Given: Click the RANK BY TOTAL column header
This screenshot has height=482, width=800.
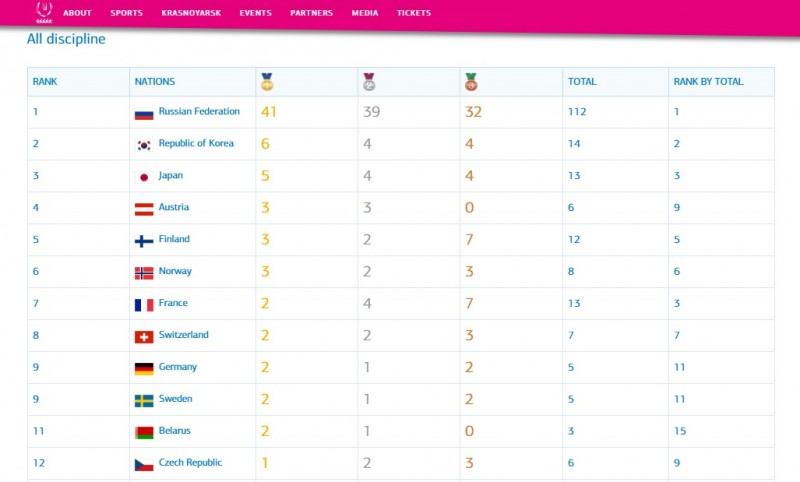Looking at the screenshot, I should coord(708,82).
